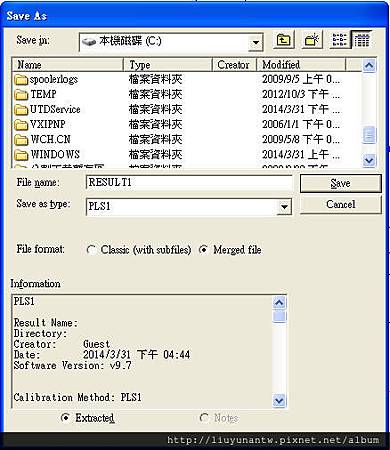Choose Merged file format option

[x=203, y=250]
